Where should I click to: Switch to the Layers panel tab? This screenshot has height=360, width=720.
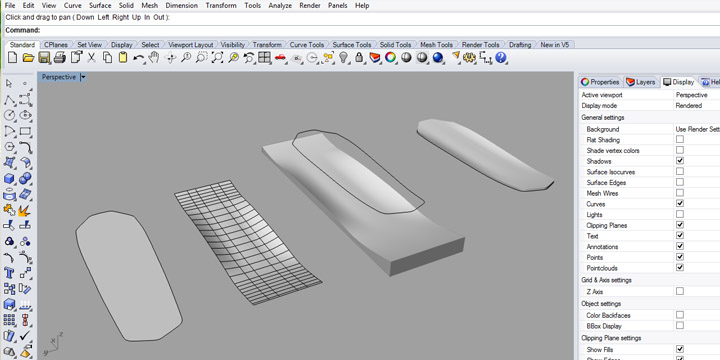[x=641, y=82]
